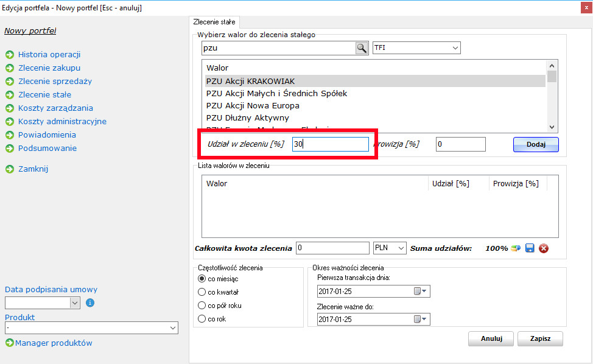Click the magnifier search icon next to pzu
This screenshot has width=593, height=364.
click(362, 48)
